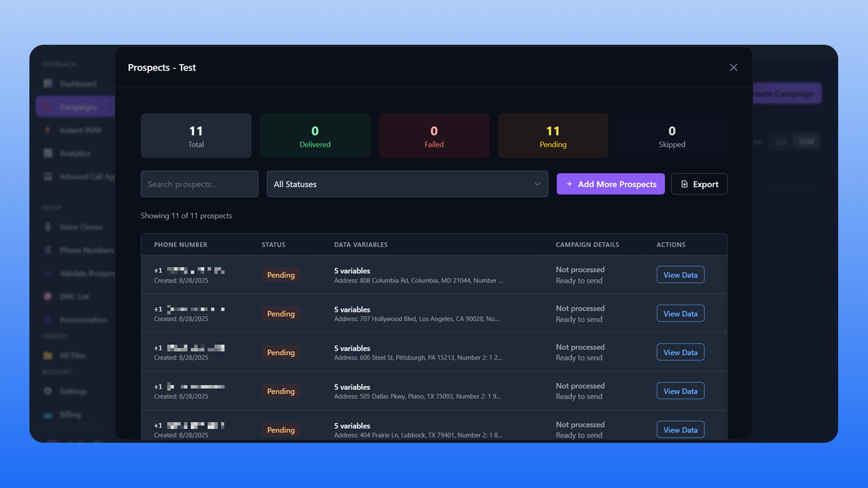View Data for the Hollywood Blvd prospect
Screen dimensions: 868x488
pos(680,314)
